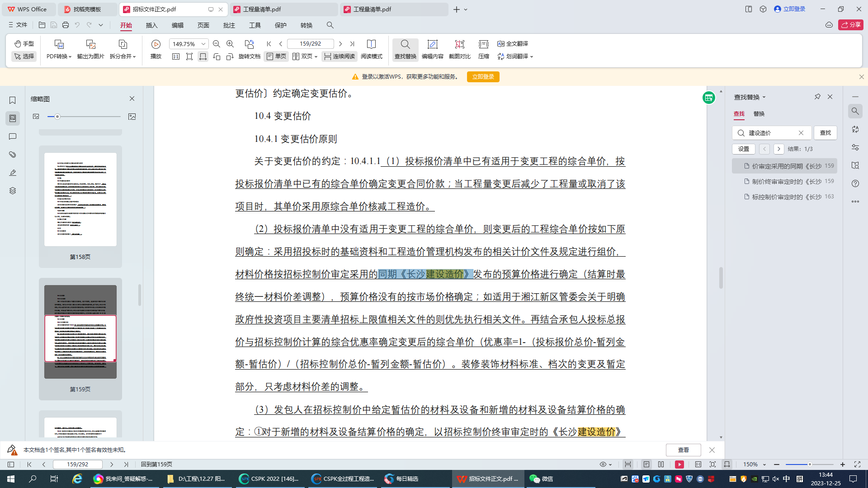Toggle eye protection mode dropdown in status bar
868x488 pixels.
click(605, 465)
